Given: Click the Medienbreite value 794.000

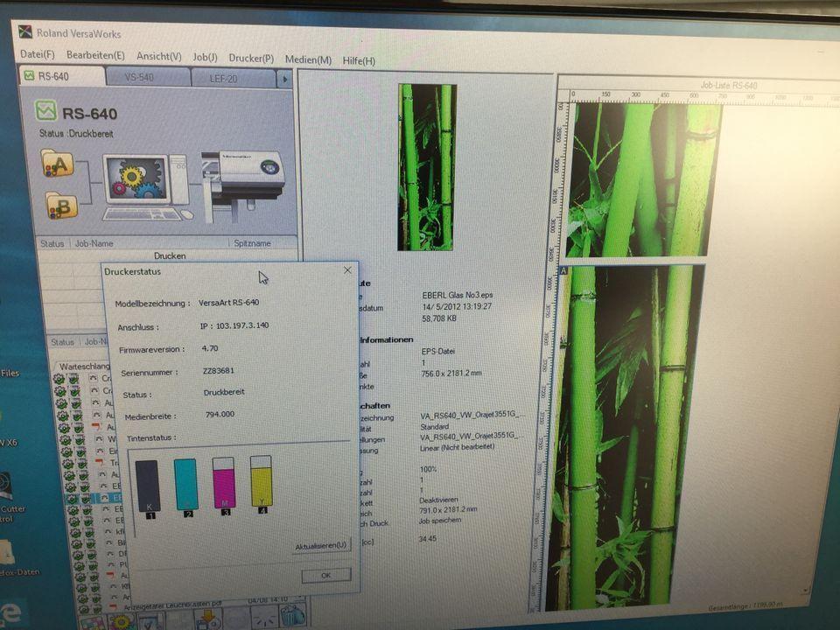Looking at the screenshot, I should coord(220,414).
